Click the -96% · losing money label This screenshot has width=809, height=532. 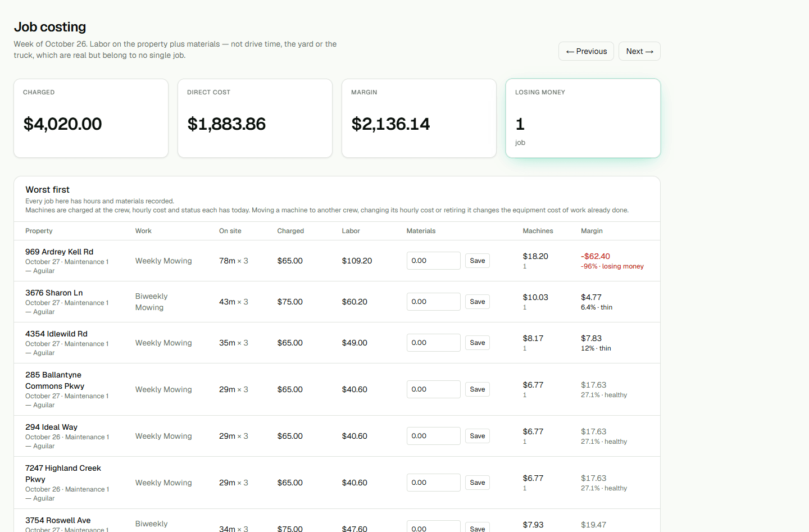(612, 266)
